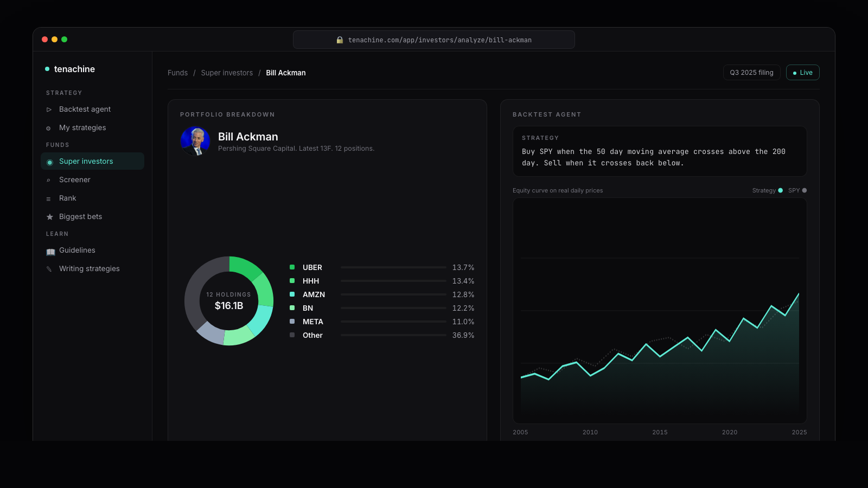Click the Q3 2025 filing button

point(751,73)
